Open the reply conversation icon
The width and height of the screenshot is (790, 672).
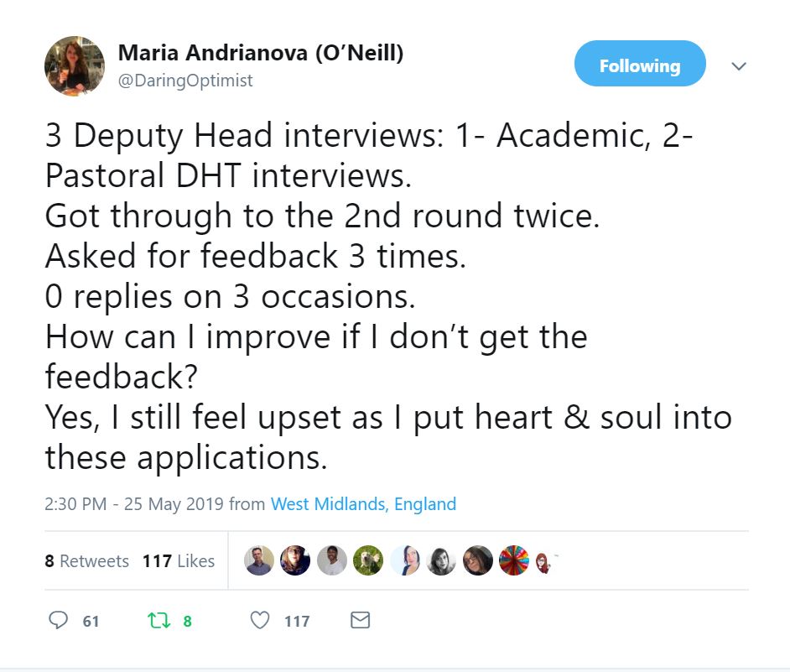coord(58,619)
